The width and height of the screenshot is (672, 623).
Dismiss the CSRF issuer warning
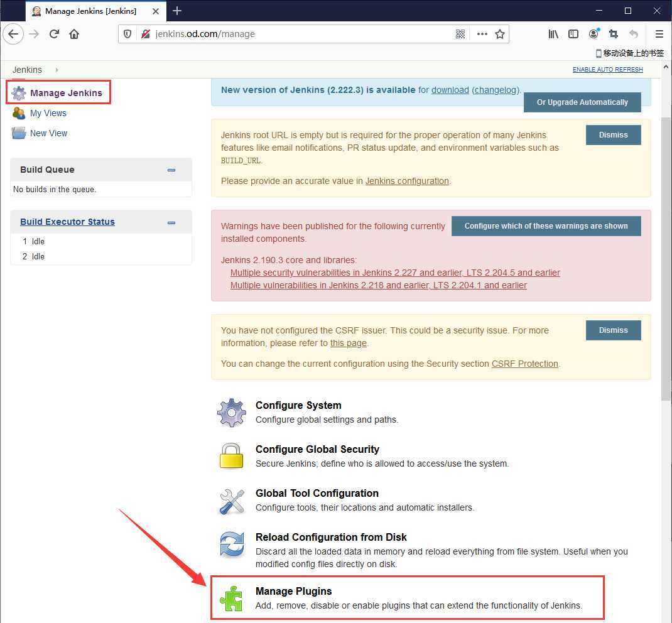click(x=614, y=330)
